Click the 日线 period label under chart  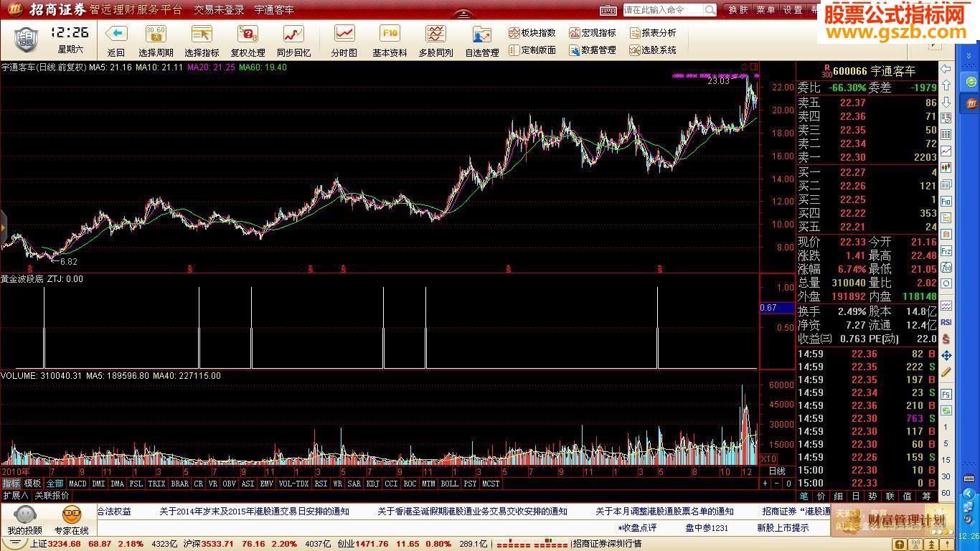pos(776,471)
